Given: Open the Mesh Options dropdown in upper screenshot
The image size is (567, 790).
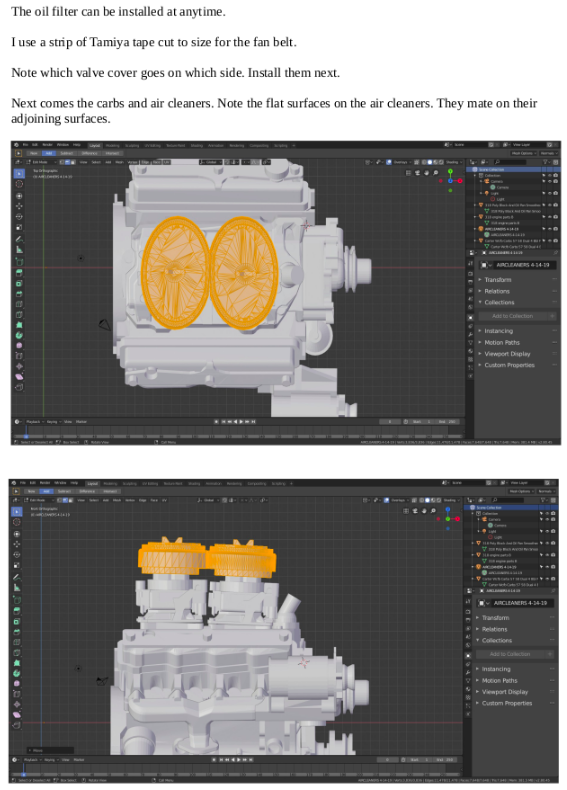Looking at the screenshot, I should pos(523,153).
